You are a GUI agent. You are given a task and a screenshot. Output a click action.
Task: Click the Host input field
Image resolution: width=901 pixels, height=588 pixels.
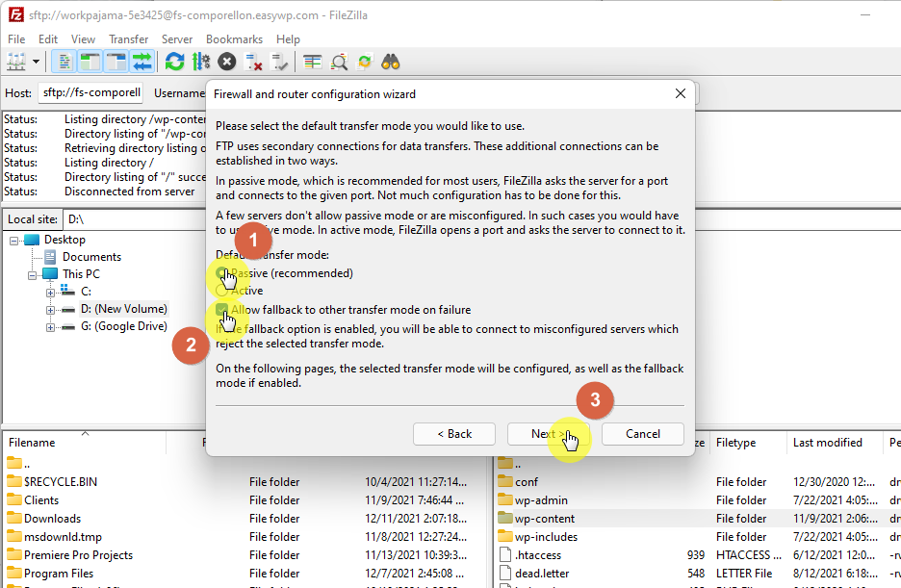tap(90, 92)
